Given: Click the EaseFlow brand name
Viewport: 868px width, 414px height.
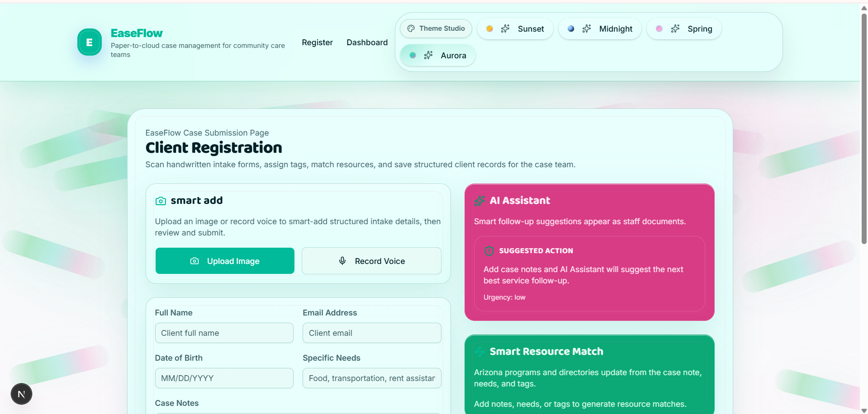Looking at the screenshot, I should coord(137,33).
